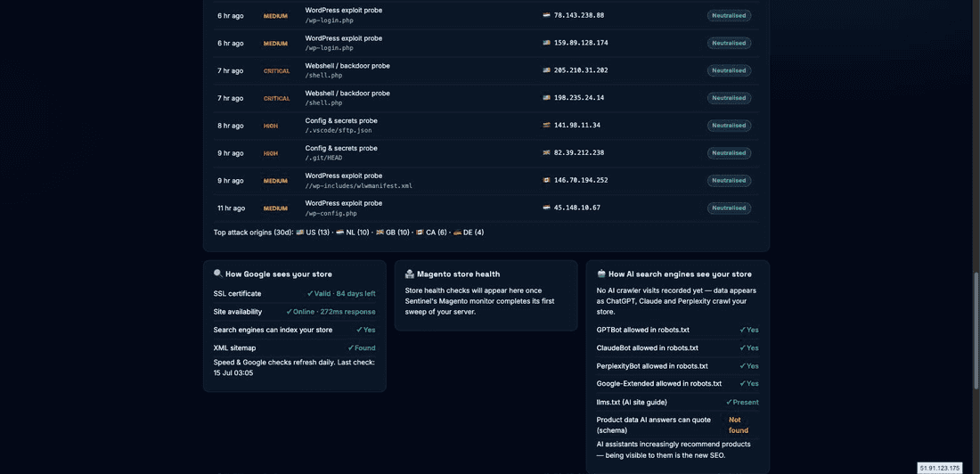The image size is (980, 474).
Task: Click the Neutralised badge for 82.39.212.238
Action: click(x=730, y=152)
